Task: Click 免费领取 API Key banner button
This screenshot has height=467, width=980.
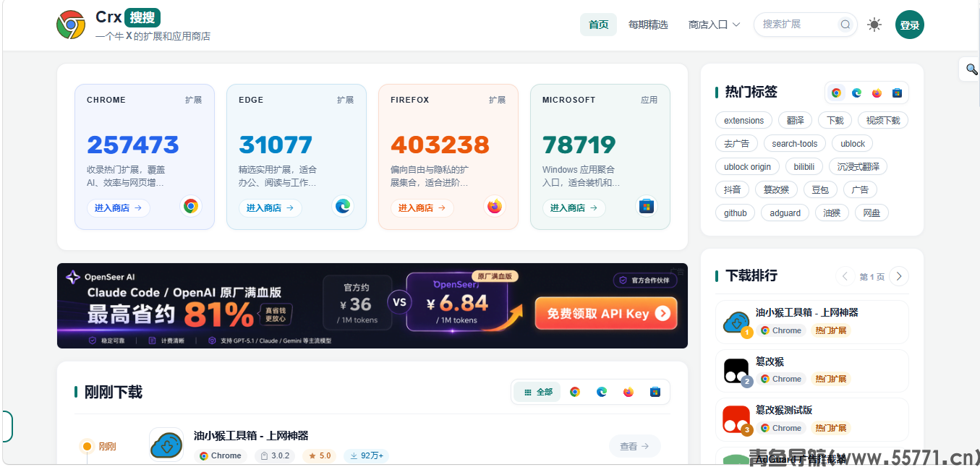Action: [606, 314]
